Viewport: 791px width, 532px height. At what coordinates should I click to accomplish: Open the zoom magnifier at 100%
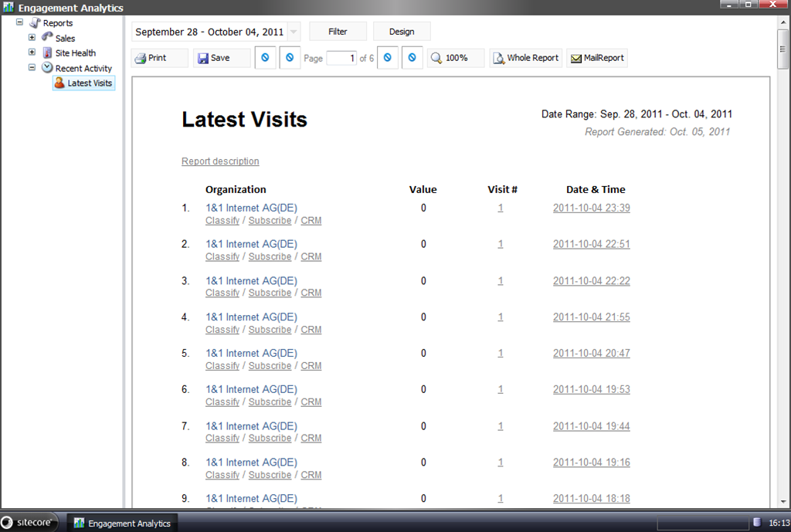437,58
